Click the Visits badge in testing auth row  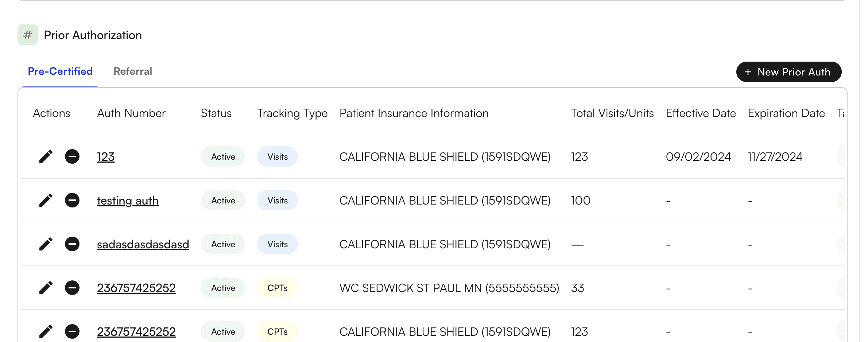(x=278, y=200)
